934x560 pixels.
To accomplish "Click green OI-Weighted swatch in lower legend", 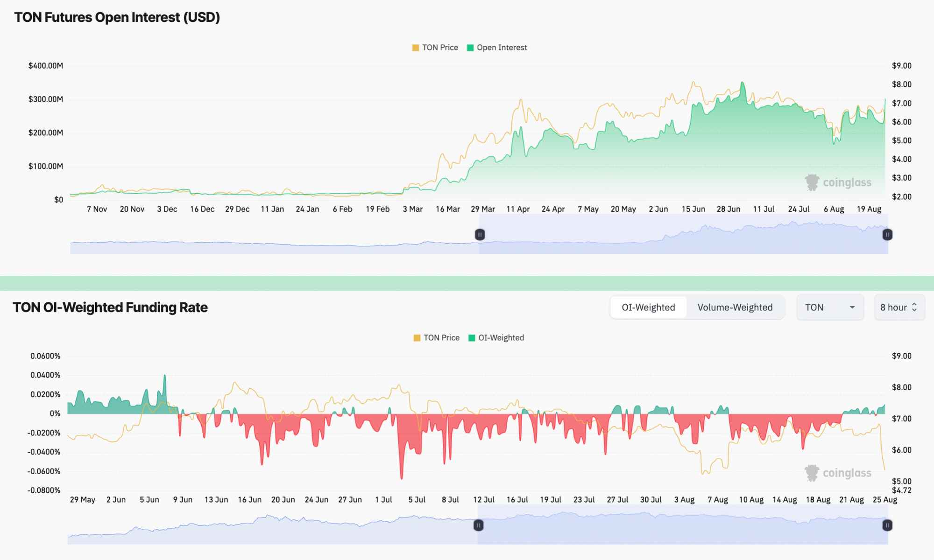I will 472,338.
